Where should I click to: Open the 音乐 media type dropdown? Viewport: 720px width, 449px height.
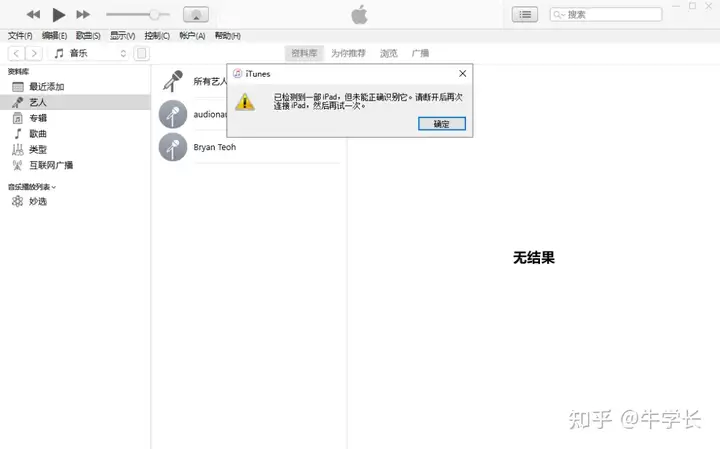click(90, 53)
